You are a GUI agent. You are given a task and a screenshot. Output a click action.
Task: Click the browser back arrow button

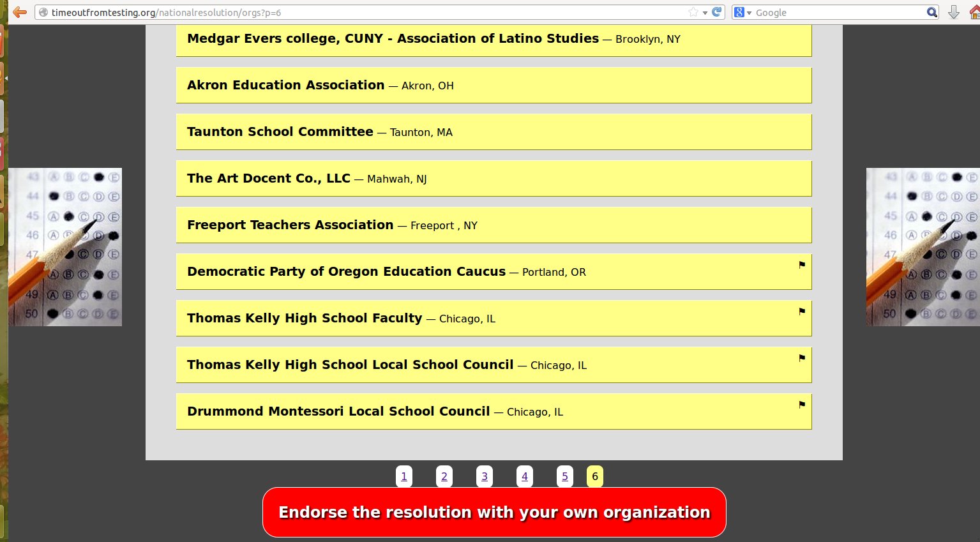click(20, 12)
